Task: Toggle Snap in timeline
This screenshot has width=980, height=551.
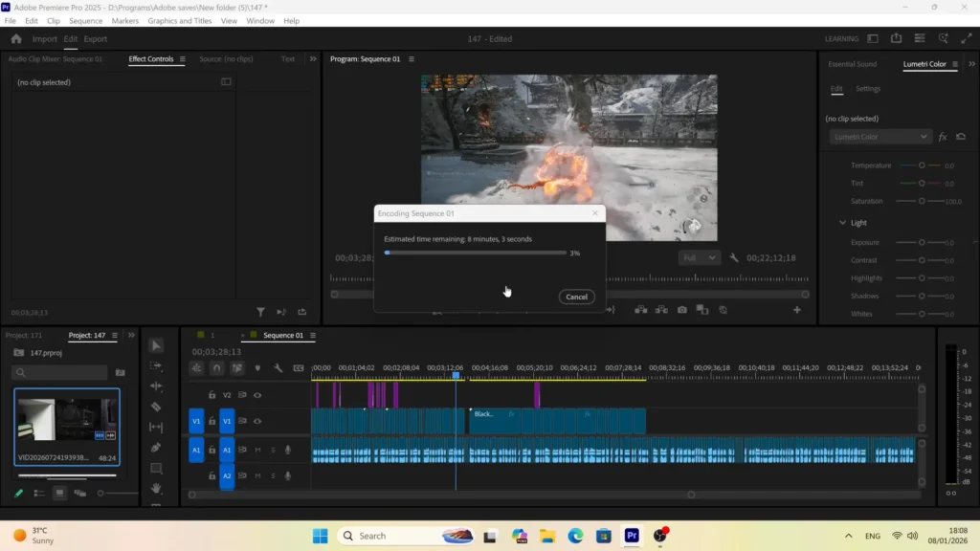Action: (217, 368)
